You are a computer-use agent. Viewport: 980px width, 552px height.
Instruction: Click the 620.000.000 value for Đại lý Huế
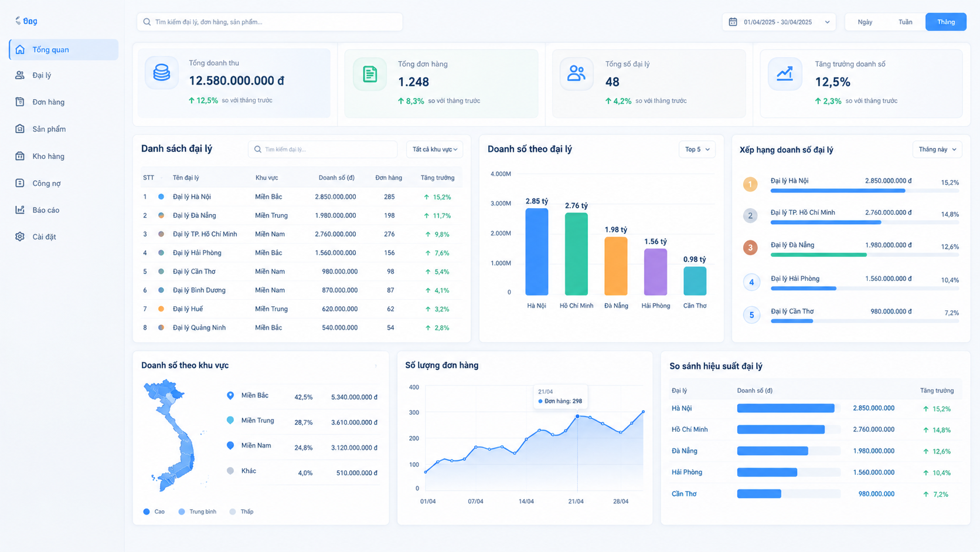[340, 309]
